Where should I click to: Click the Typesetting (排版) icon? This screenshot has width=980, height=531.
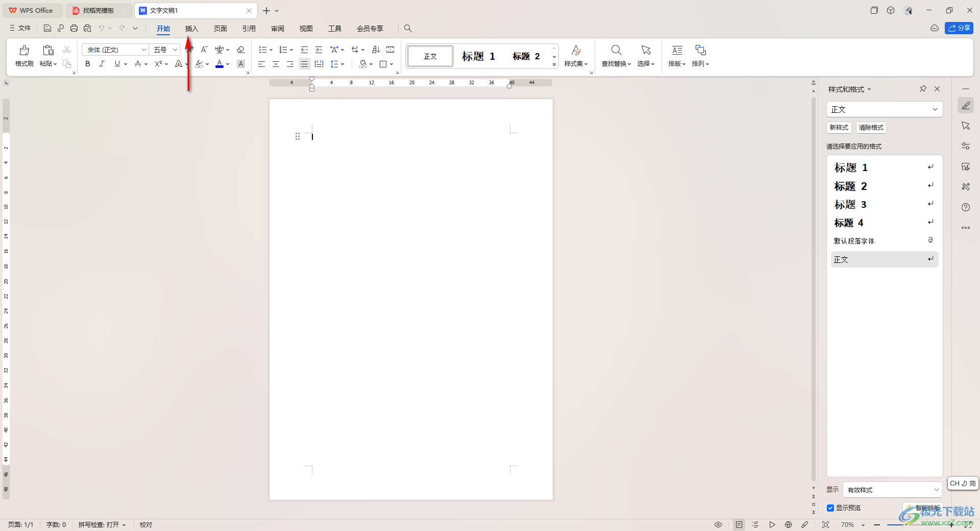(x=677, y=50)
